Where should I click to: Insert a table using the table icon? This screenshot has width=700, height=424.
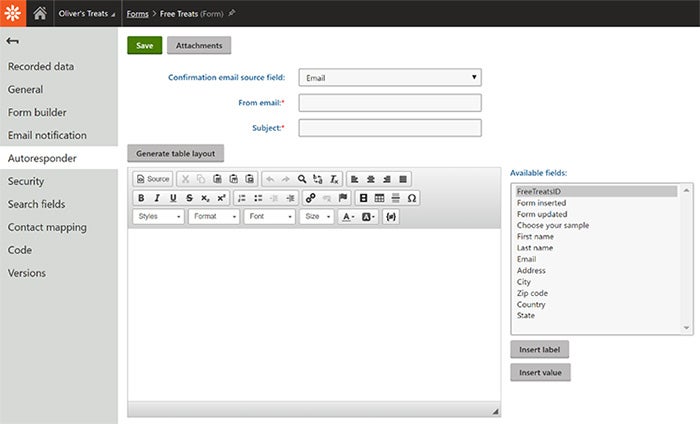point(379,198)
